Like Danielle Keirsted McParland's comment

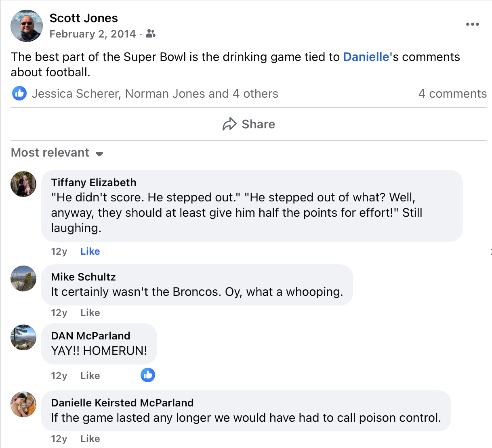pyautogui.click(x=90, y=439)
